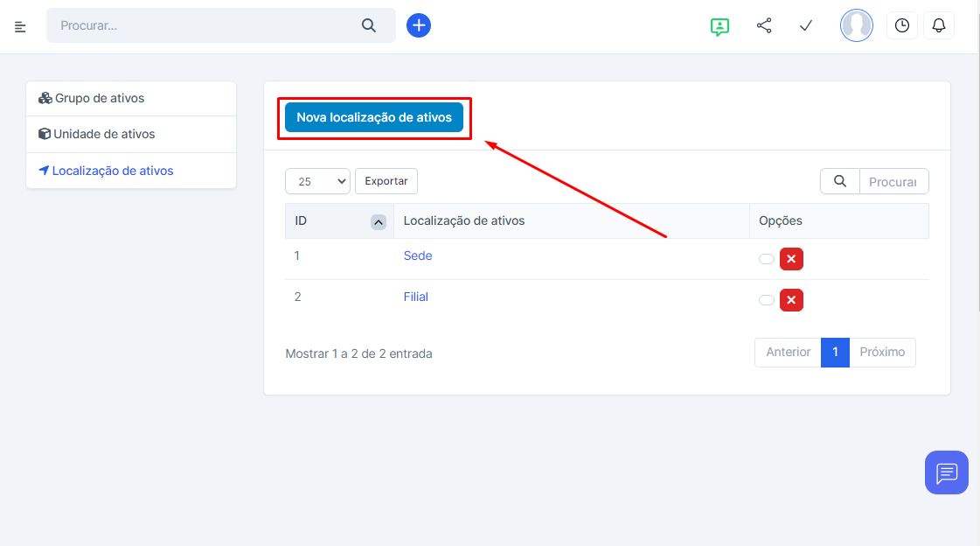Open the green customer chat icon
Viewport: 980px width, 546px height.
click(719, 26)
